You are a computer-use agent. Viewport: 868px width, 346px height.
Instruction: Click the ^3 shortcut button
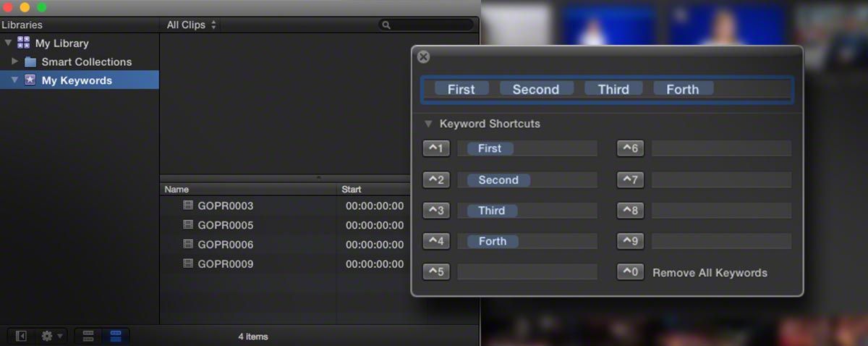tap(436, 211)
